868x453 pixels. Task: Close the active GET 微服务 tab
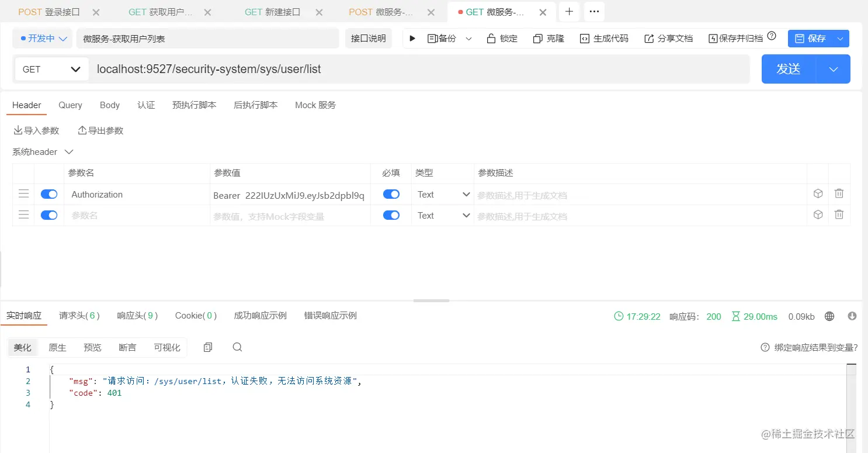click(x=543, y=12)
